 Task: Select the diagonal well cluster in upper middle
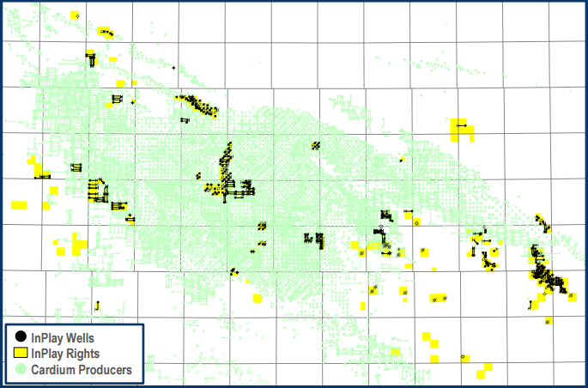click(199, 106)
